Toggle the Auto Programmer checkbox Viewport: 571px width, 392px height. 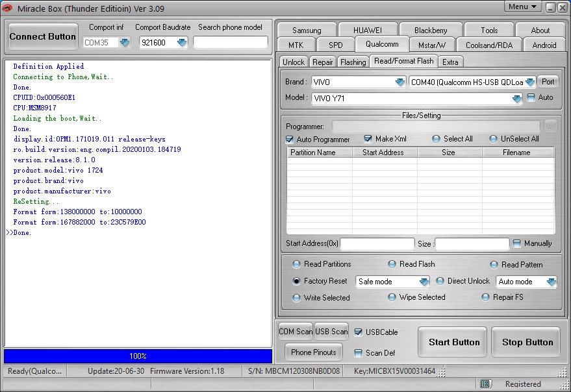click(290, 140)
